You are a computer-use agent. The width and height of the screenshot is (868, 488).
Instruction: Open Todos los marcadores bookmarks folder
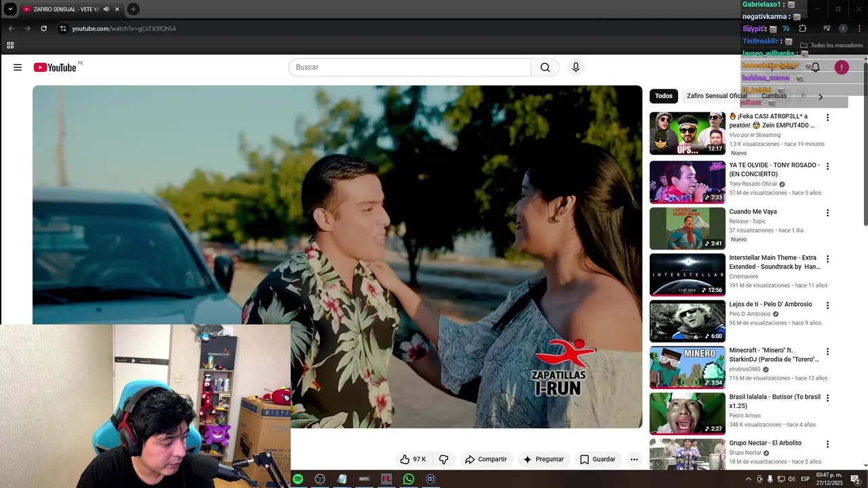tap(831, 45)
